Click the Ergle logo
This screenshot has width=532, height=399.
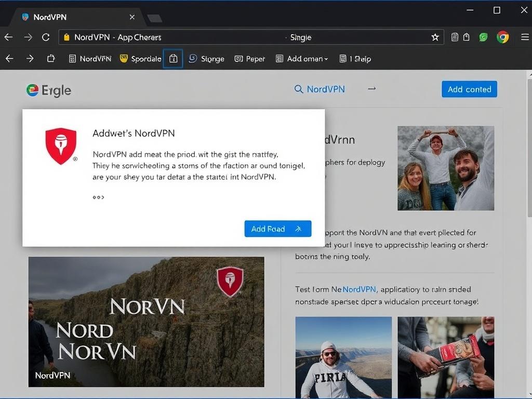[x=49, y=90]
